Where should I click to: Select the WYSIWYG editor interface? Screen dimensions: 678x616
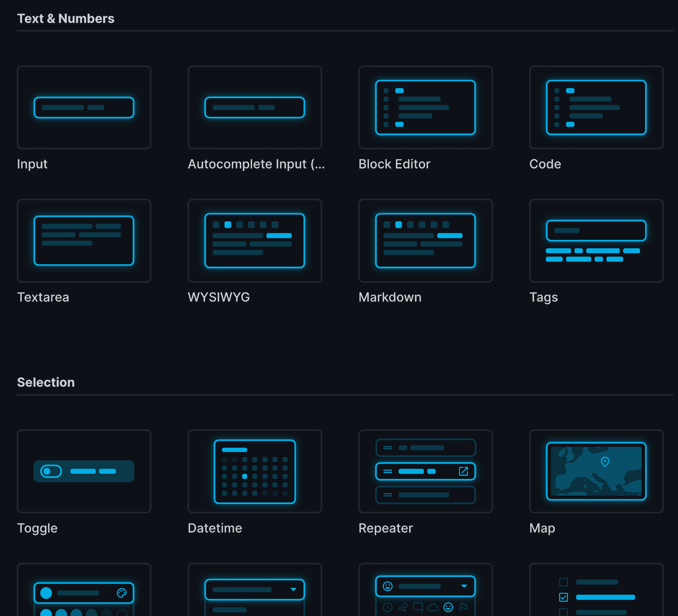click(255, 241)
